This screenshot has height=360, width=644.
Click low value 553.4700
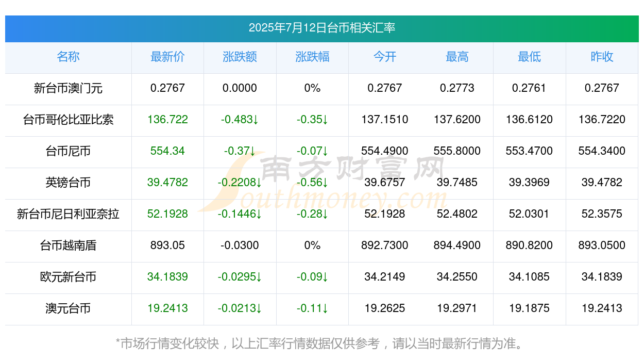pos(529,151)
